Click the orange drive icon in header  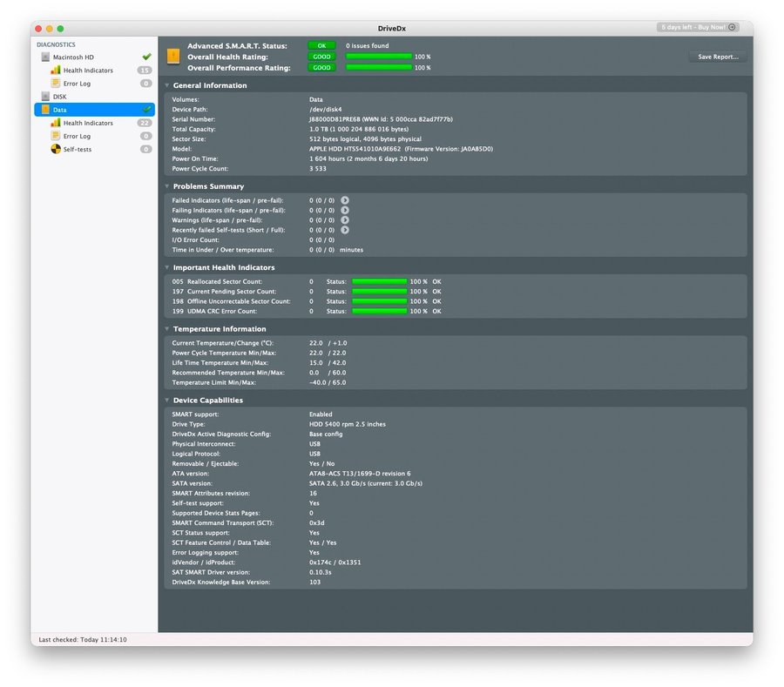tap(173, 57)
